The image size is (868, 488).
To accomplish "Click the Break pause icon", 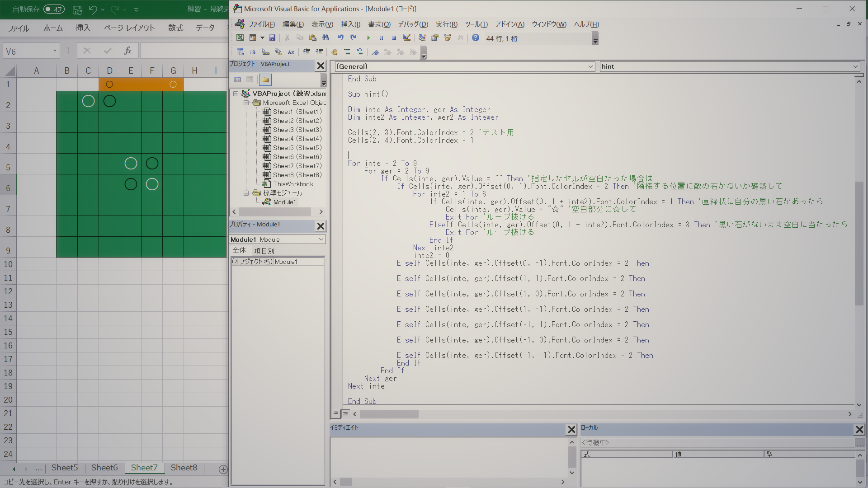I will [x=381, y=38].
